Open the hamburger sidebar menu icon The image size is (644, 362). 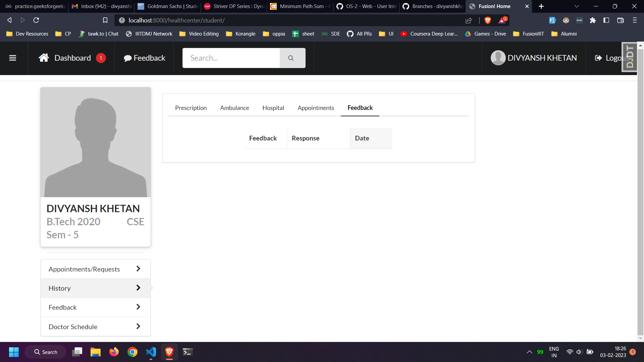(x=13, y=58)
